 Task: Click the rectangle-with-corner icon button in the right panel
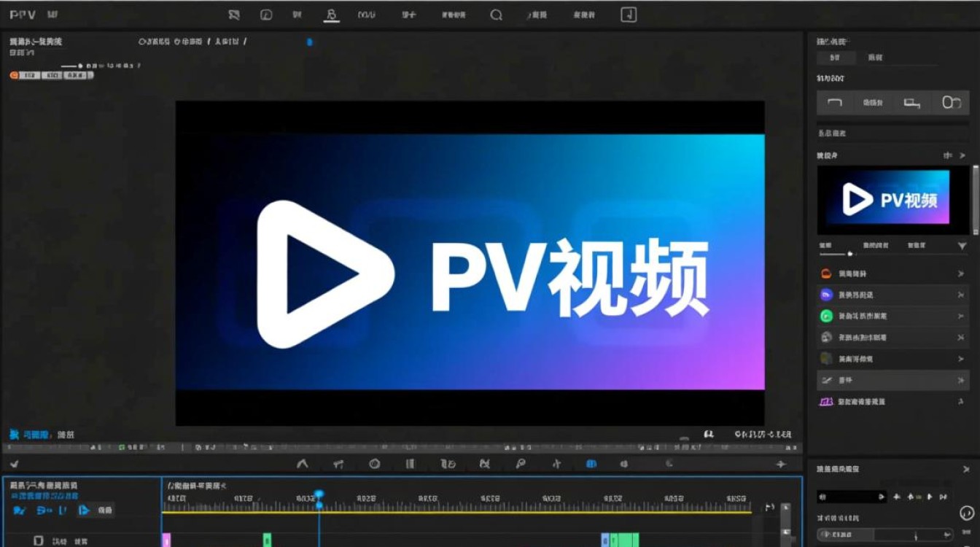[x=911, y=103]
